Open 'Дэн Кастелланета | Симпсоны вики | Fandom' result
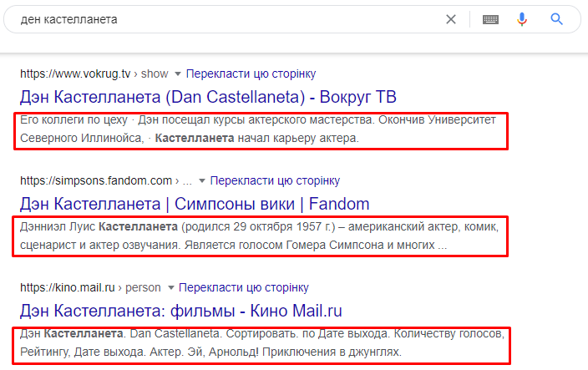 tap(194, 203)
